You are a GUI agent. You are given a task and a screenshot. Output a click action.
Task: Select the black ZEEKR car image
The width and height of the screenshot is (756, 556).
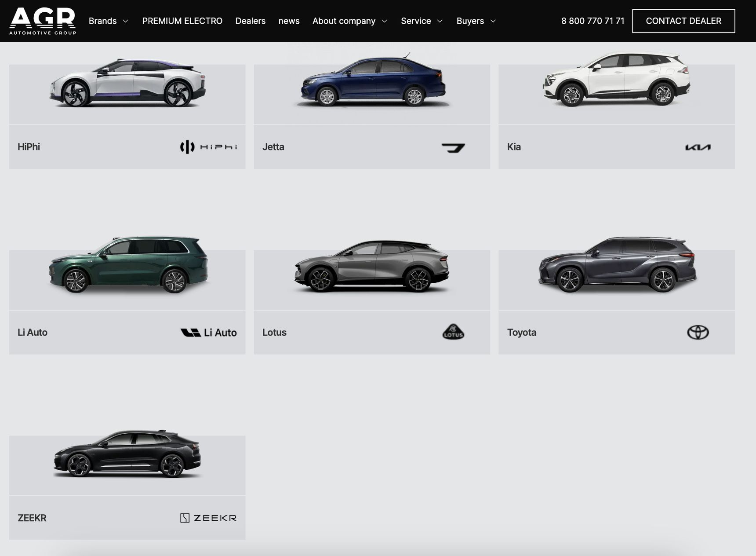127,454
